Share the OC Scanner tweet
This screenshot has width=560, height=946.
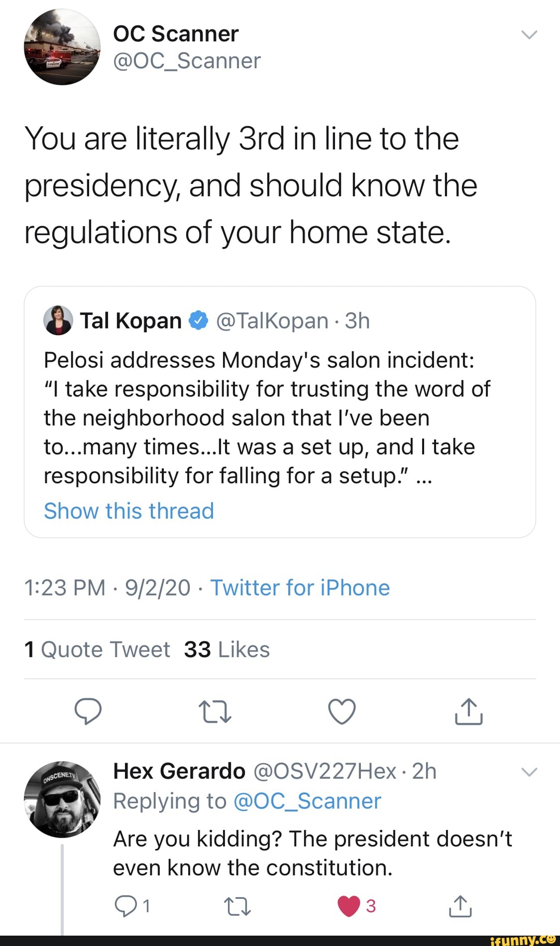(x=469, y=711)
